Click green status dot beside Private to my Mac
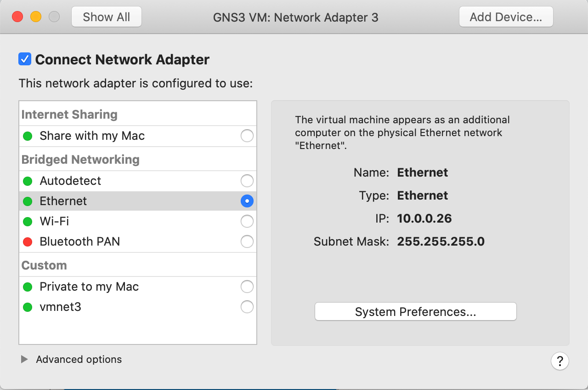The height and width of the screenshot is (390, 588). 28,287
